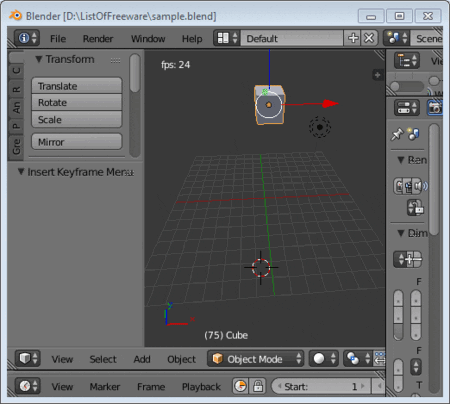Viewport: 450px width, 404px height.
Task: Decrease the Start frame with left arrow
Action: point(279,386)
